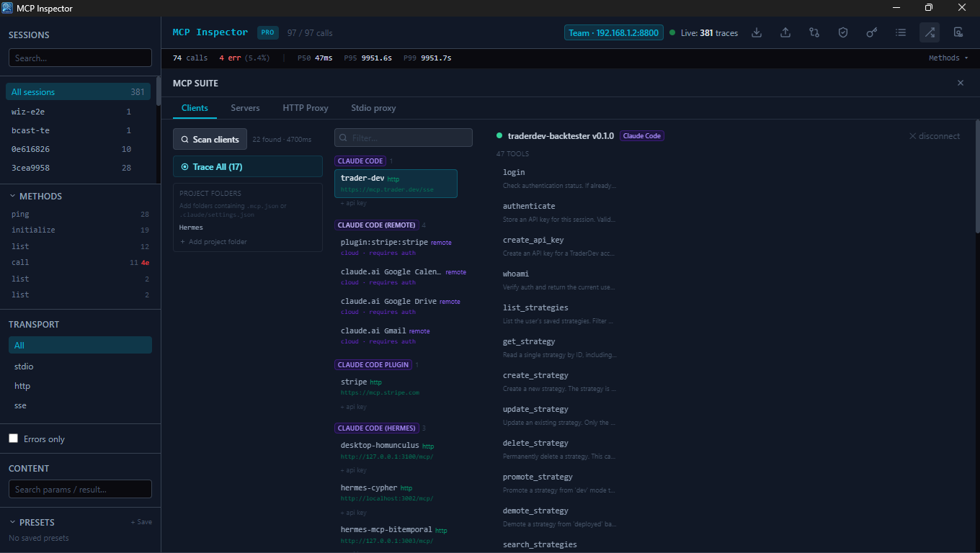
Task: Select the bcast-te session
Action: pos(79,130)
